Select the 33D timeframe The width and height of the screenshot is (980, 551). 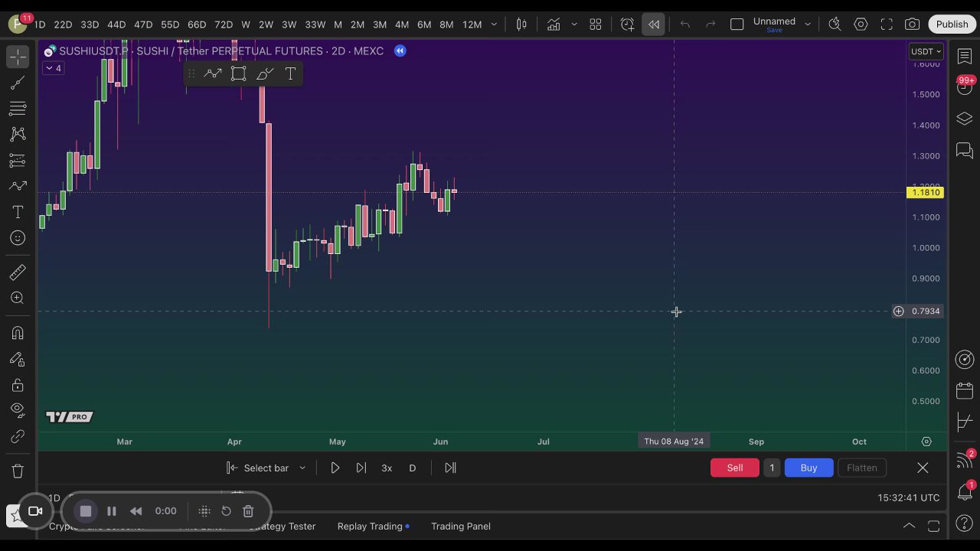coord(90,24)
